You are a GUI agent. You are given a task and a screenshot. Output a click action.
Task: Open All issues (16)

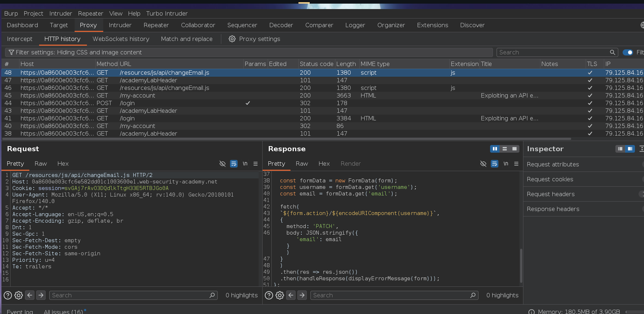click(x=63, y=311)
